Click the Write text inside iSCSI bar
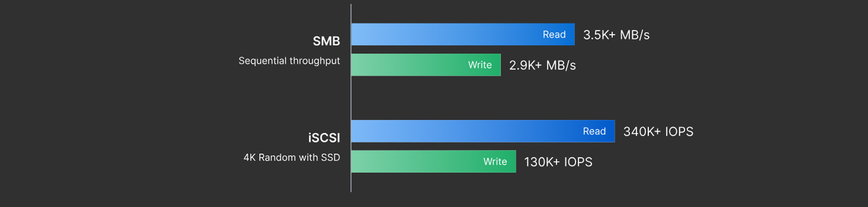868x207 pixels. [495, 162]
